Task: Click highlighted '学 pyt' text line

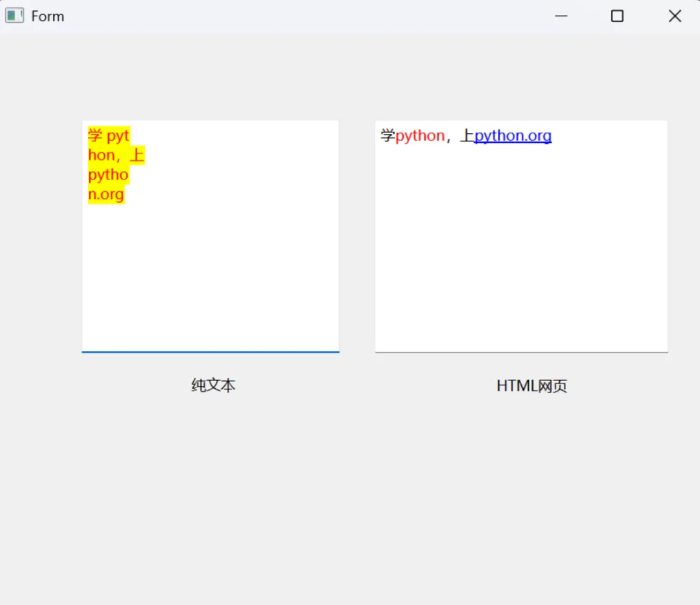Action: click(109, 135)
